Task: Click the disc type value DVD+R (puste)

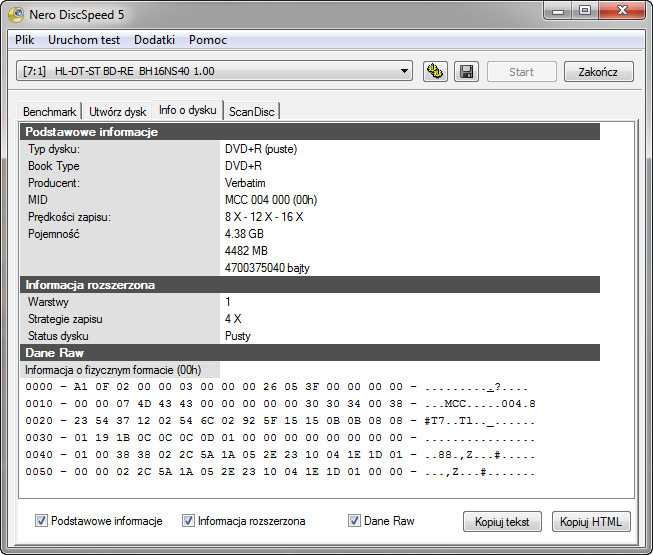Action: (x=261, y=149)
